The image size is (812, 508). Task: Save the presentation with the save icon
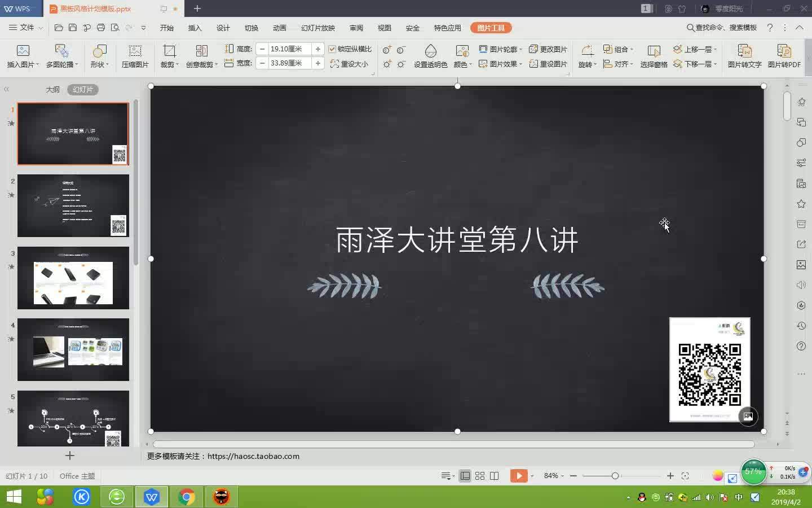(x=73, y=28)
